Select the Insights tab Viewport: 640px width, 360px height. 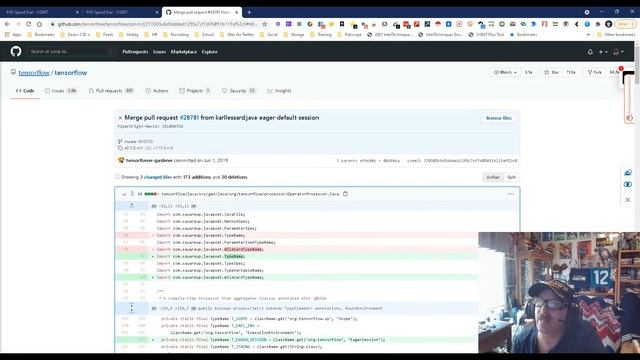click(x=279, y=91)
